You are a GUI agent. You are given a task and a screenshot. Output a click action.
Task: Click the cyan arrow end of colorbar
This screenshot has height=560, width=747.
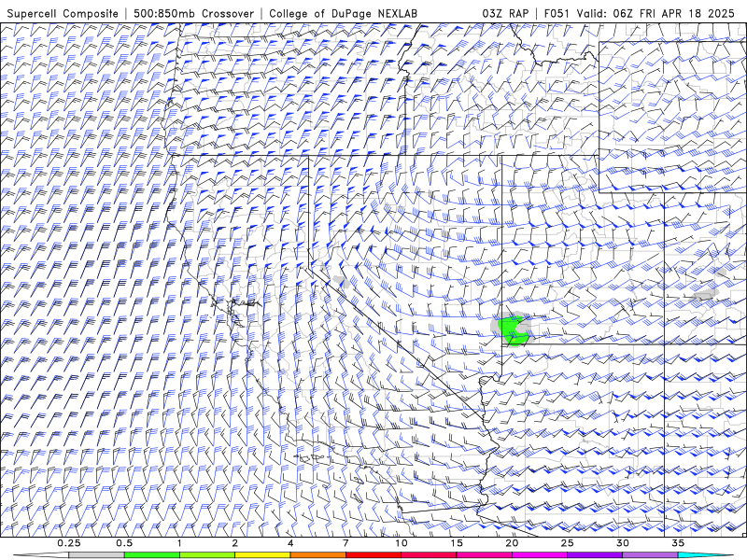point(706,555)
